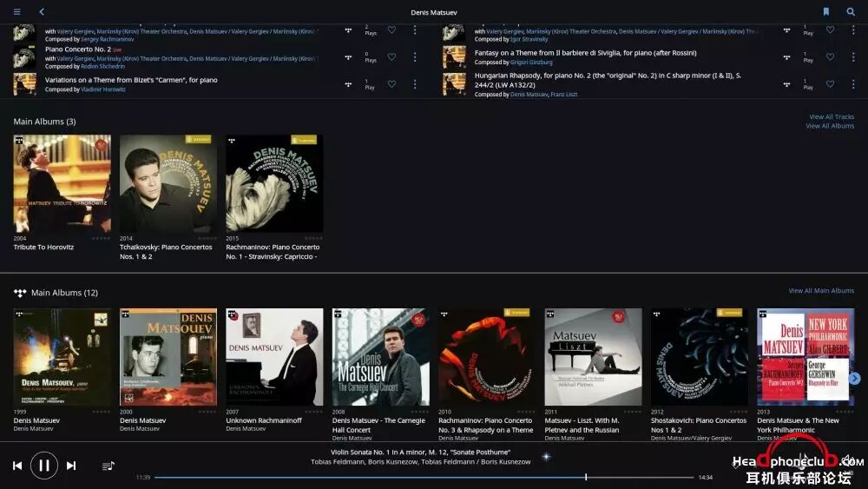This screenshot has height=489, width=868.
Task: Open more options for Fantasy on Il barbiere
Action: [x=853, y=57]
